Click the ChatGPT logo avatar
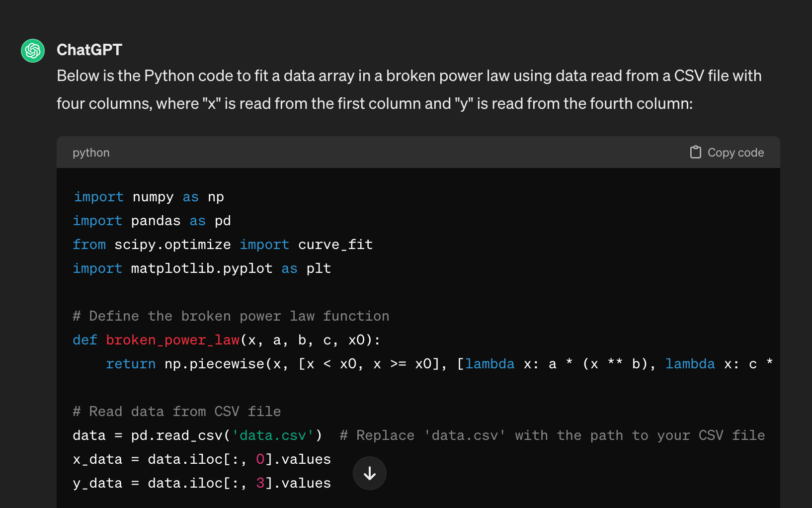Screen dimensions: 812x508 [33, 51]
